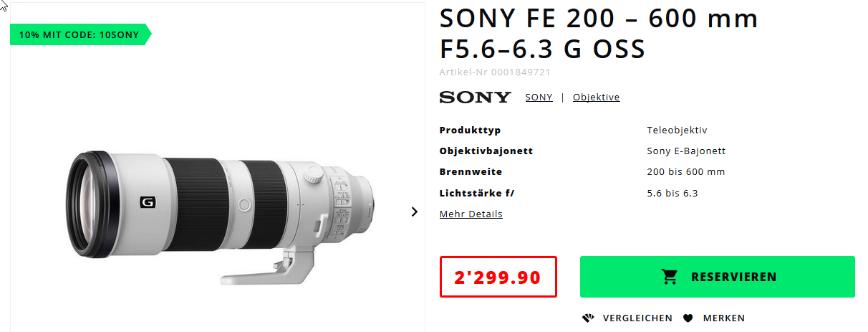Click the Teleobjektiv specification value
The width and height of the screenshot is (868, 332).
pyautogui.click(x=677, y=131)
